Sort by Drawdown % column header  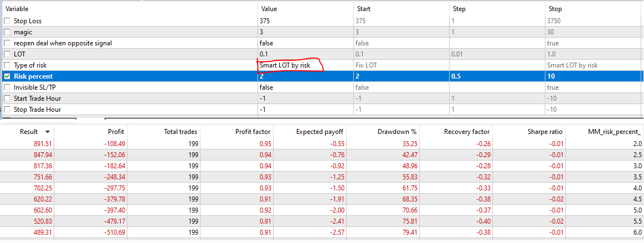(x=397, y=132)
